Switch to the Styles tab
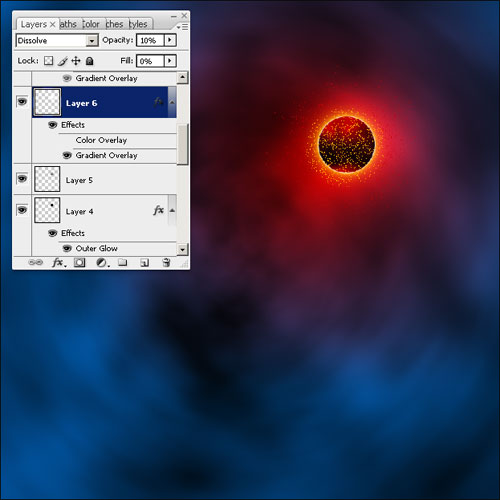500x500 pixels. [138, 24]
